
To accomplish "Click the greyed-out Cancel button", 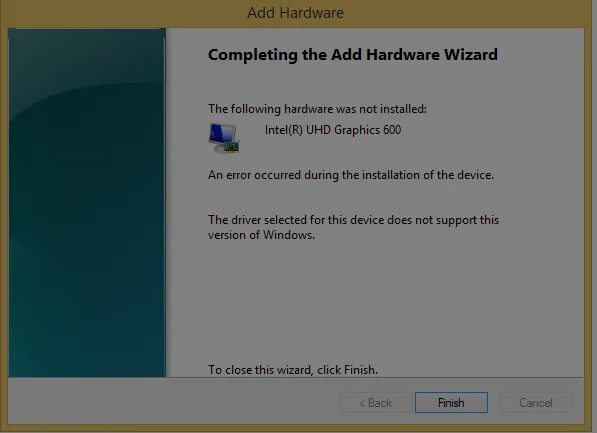I will pyautogui.click(x=536, y=403).
